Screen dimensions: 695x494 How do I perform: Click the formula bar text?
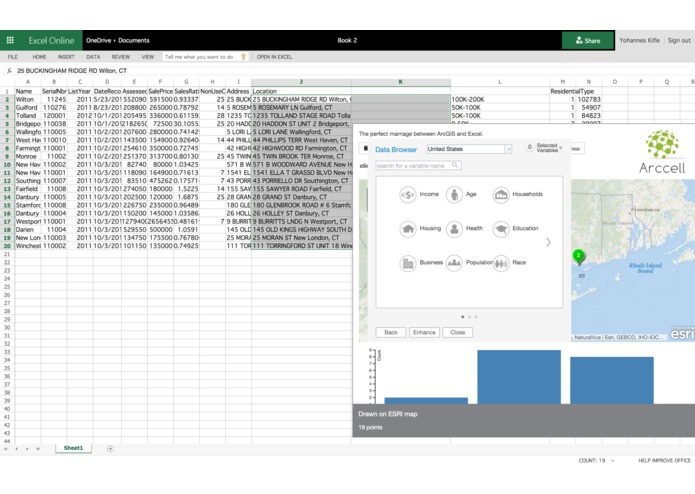[x=72, y=70]
